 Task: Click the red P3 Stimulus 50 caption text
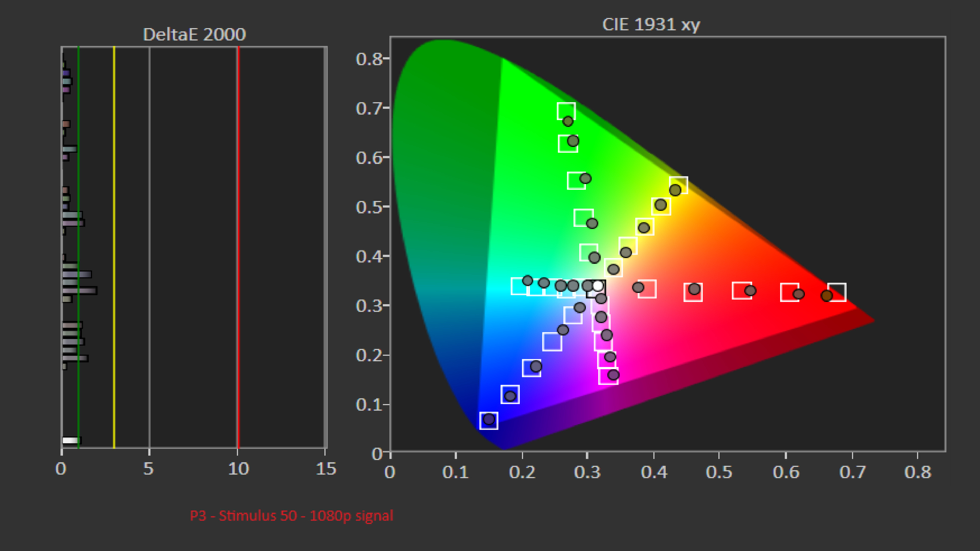tap(291, 516)
